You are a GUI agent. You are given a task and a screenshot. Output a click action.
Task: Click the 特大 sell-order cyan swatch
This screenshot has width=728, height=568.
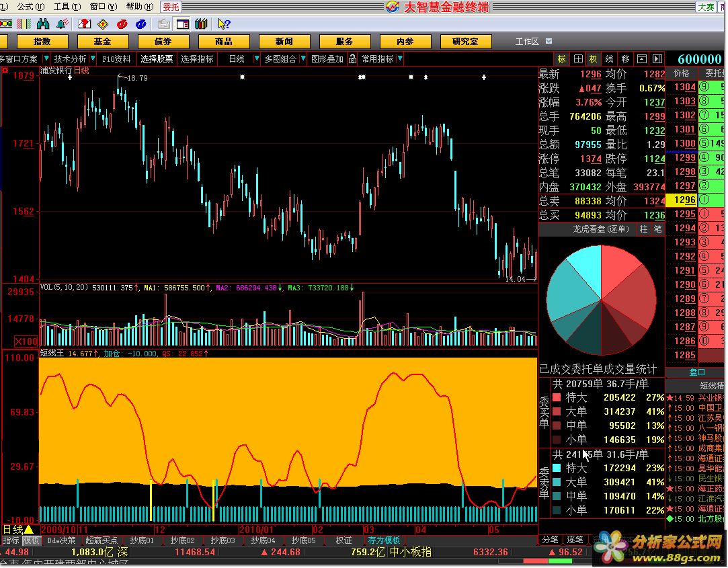pos(557,468)
